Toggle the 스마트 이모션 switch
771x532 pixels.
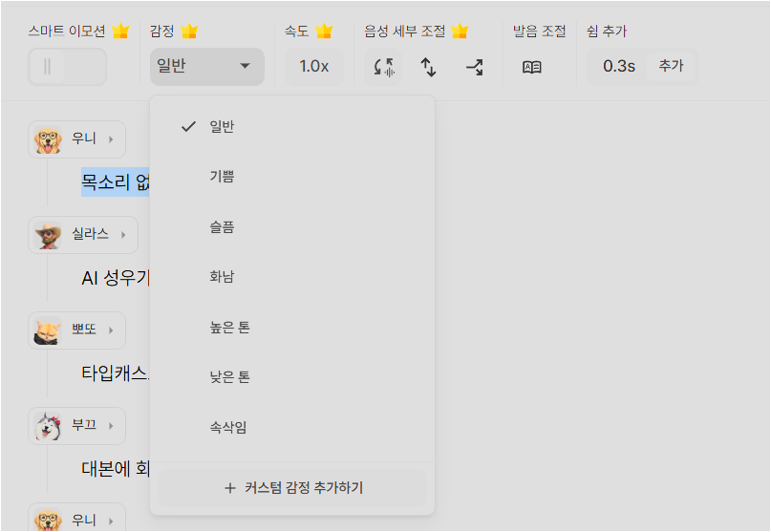(x=67, y=67)
